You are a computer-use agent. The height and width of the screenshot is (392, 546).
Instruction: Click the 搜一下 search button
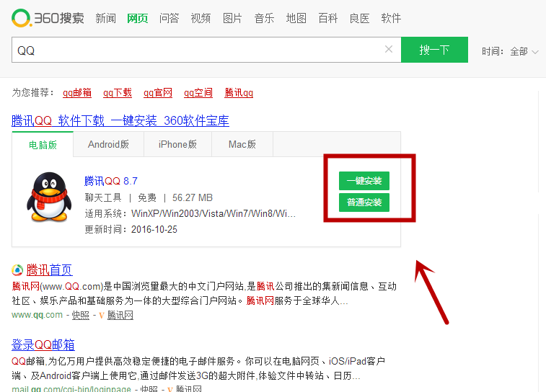tap(434, 50)
